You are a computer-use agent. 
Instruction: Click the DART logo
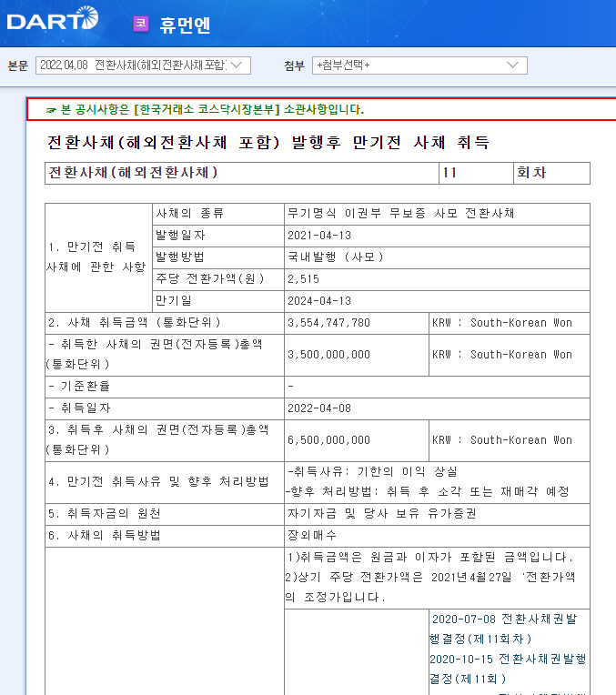(x=53, y=18)
